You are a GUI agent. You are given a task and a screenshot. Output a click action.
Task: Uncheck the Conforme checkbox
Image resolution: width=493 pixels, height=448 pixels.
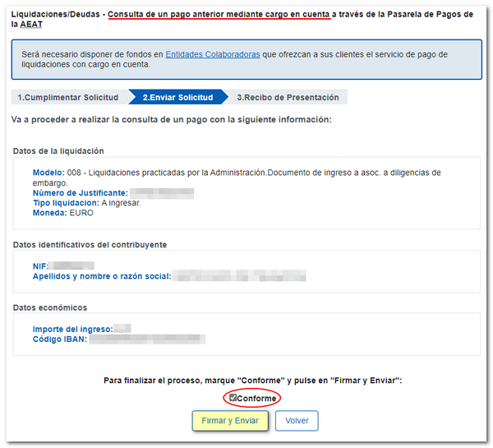coord(233,398)
